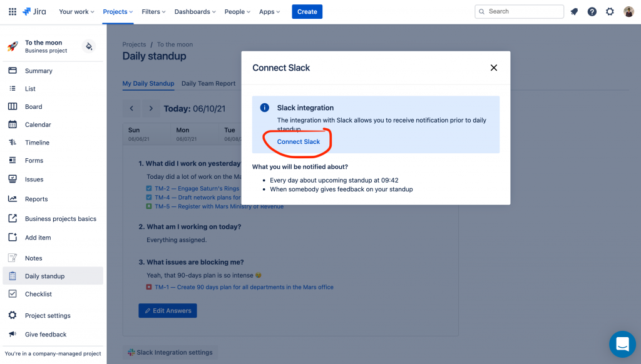Click the Calendar sidebar icon
The height and width of the screenshot is (364, 641).
(13, 124)
